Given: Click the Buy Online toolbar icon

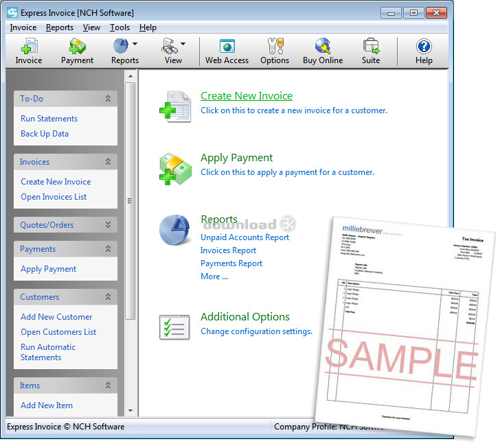Looking at the screenshot, I should click(x=323, y=46).
